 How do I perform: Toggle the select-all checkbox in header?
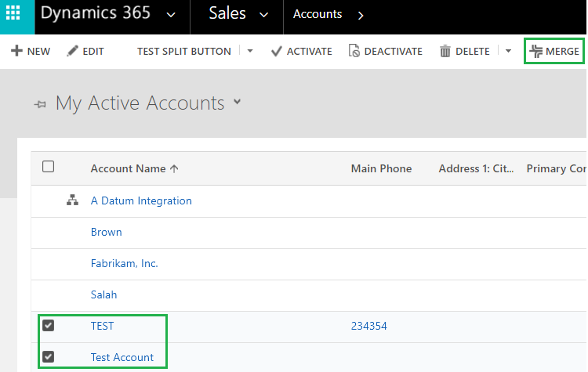(49, 166)
